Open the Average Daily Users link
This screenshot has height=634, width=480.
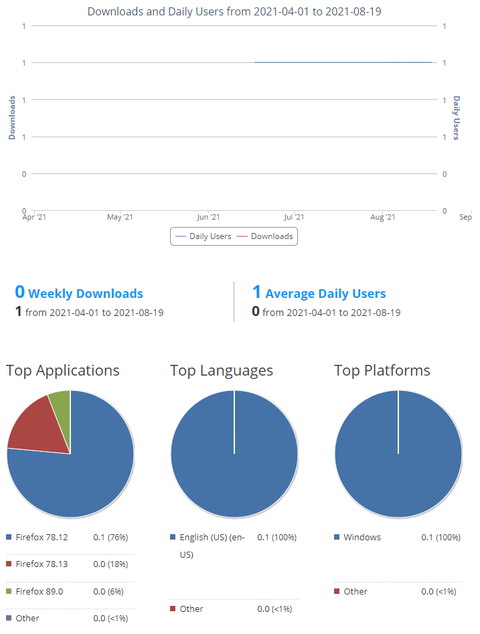319,293
